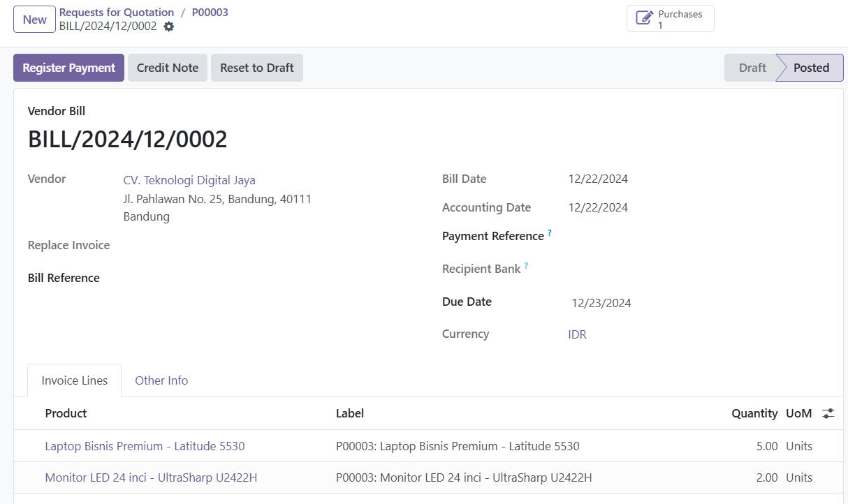The width and height of the screenshot is (848, 504).
Task: Select the Invoice Lines tab
Action: [75, 380]
